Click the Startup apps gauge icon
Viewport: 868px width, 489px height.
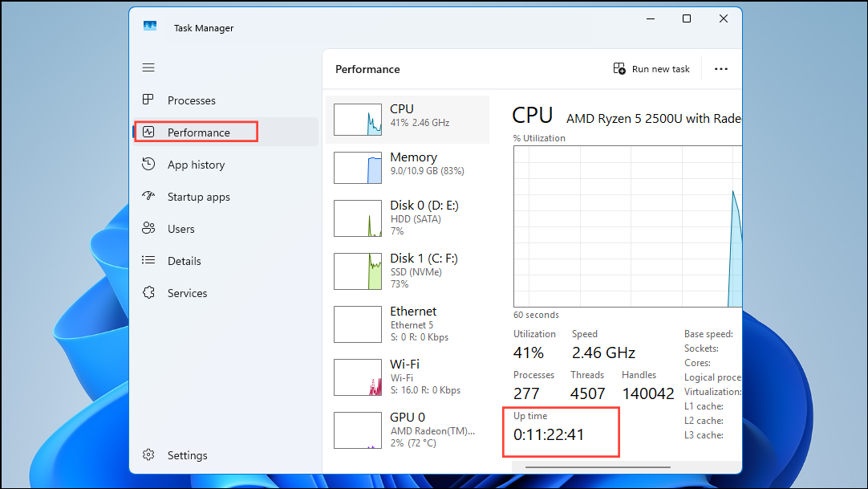tap(148, 195)
